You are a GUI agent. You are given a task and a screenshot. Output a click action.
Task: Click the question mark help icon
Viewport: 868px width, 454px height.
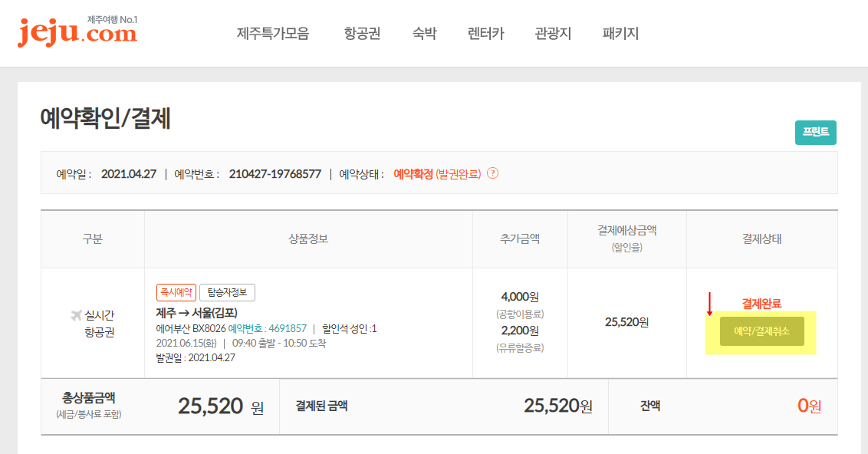[492, 173]
